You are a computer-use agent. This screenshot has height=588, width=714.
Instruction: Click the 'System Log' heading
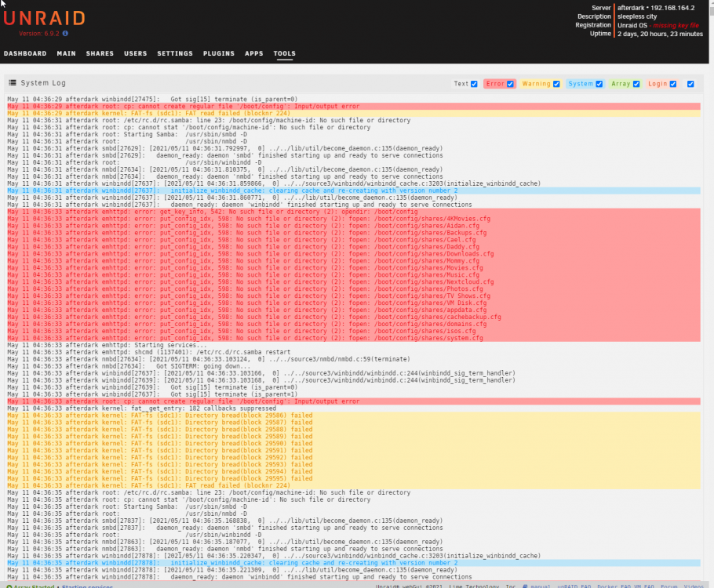tap(43, 83)
